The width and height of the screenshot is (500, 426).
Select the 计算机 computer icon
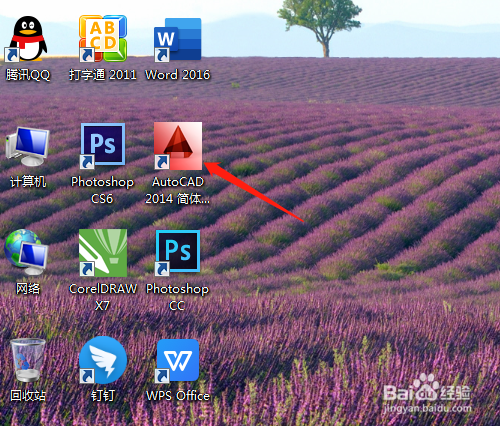pyautogui.click(x=28, y=146)
